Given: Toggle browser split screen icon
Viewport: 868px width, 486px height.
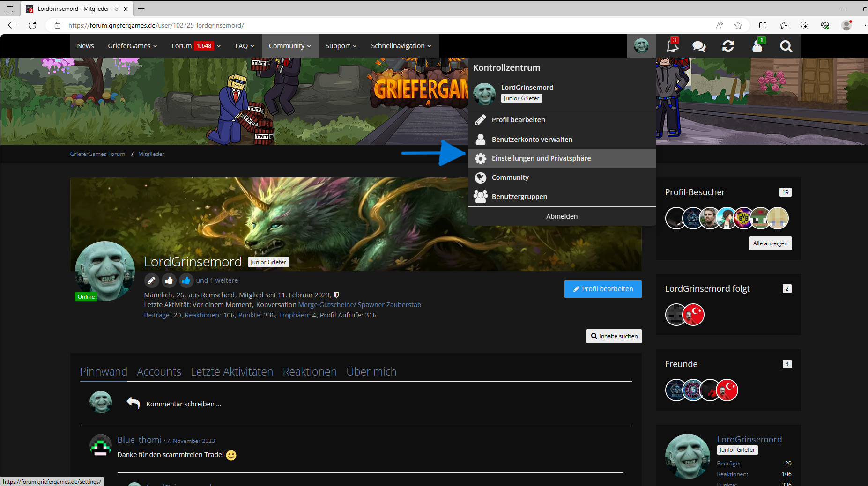Looking at the screenshot, I should point(763,25).
